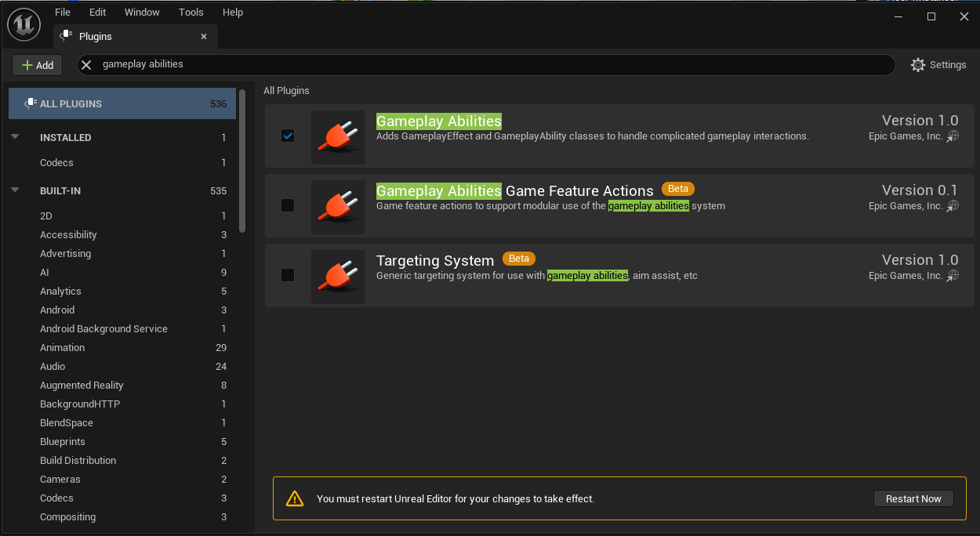Click the plus icon on the Add button
Viewport: 980px width, 536px height.
coord(27,65)
